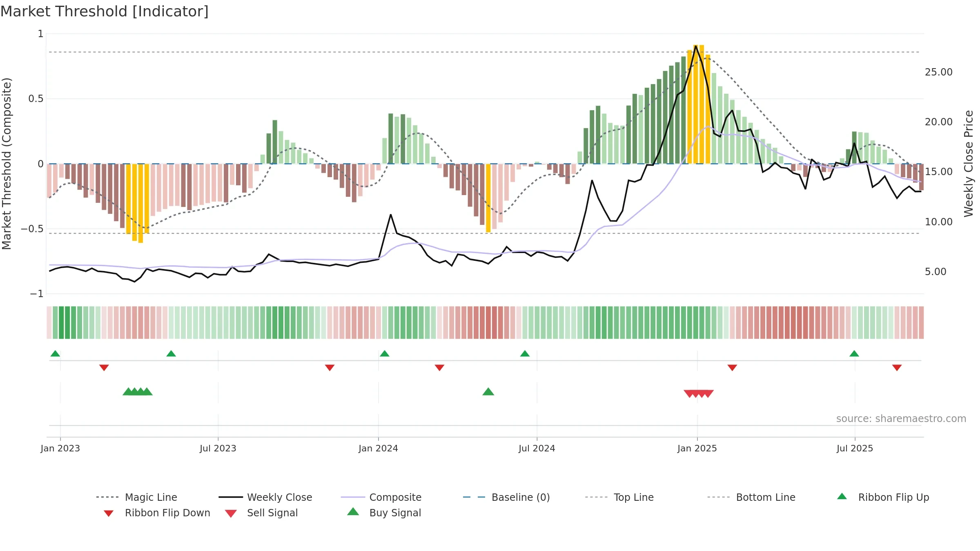This screenshot has height=551, width=980.
Task: Toggle the Ribbon Flip Up legend entry
Action: coord(883,497)
